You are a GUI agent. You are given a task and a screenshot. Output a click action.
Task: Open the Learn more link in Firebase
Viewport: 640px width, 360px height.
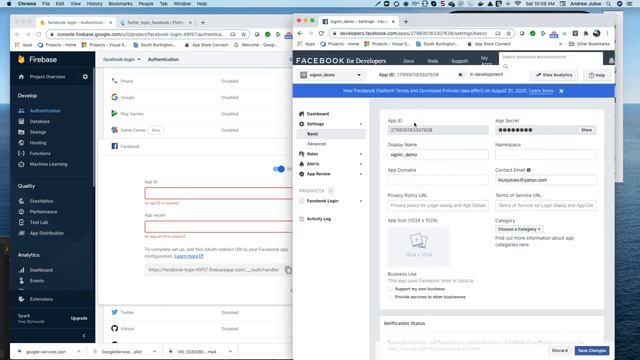click(x=189, y=256)
